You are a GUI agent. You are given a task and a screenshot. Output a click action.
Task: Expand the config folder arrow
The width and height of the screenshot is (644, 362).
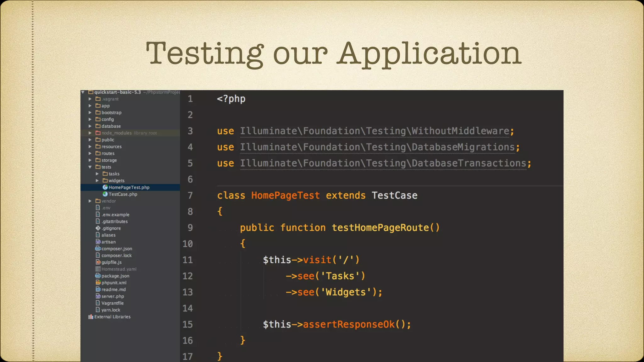(90, 119)
